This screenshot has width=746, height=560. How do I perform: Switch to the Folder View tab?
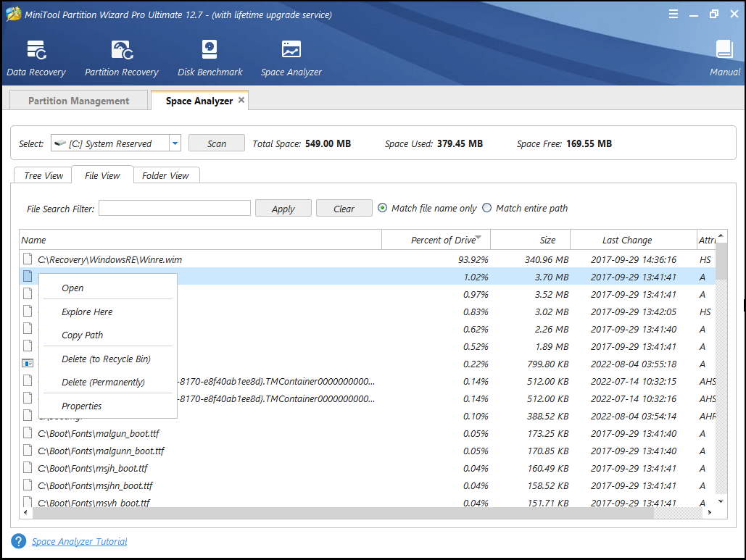coord(166,175)
